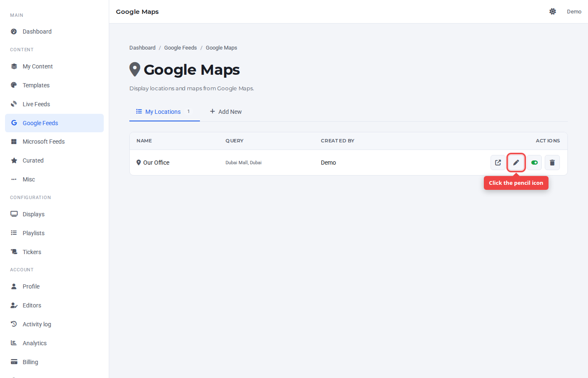Click the Activity log history icon

pos(14,324)
